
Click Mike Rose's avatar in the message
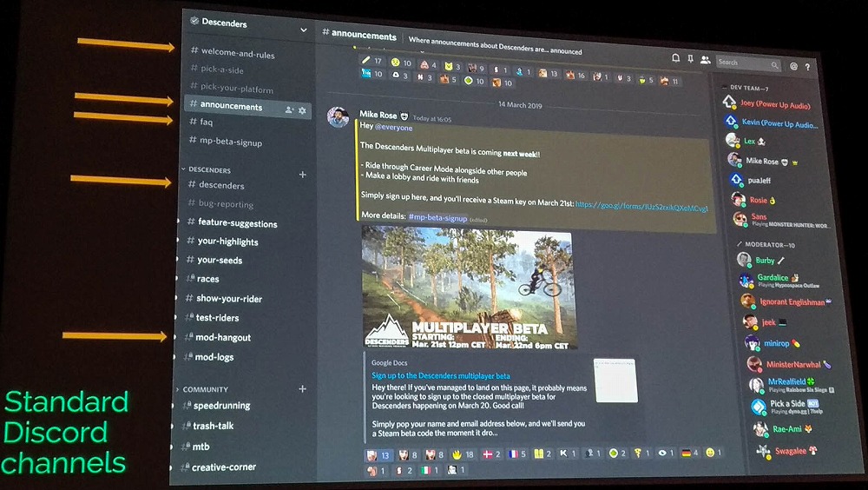[x=338, y=117]
